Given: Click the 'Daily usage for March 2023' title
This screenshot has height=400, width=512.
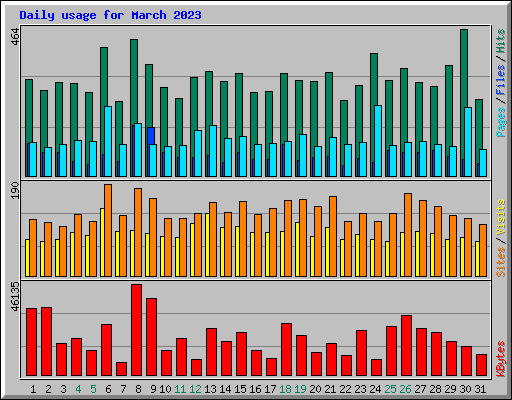Looking at the screenshot, I should pyautogui.click(x=110, y=15).
